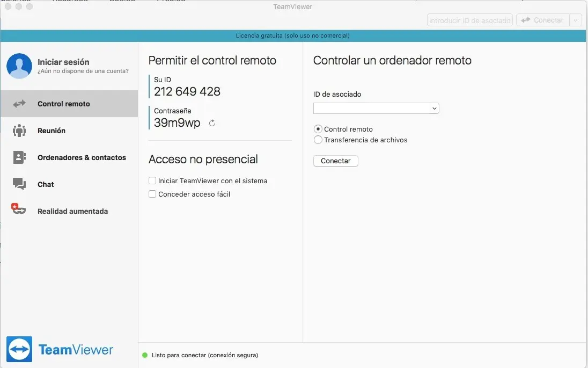Click the Controlar un ordenador remoto heading
This screenshot has height=368, width=588.
point(392,61)
